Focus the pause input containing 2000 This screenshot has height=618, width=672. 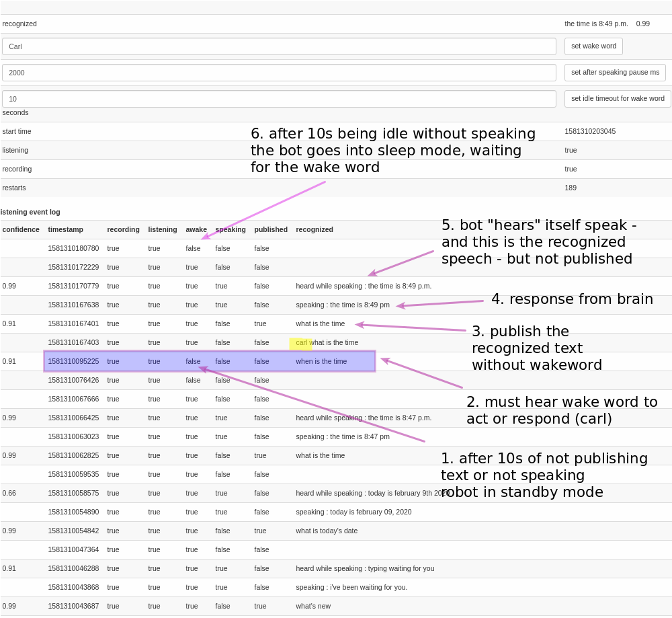[279, 73]
